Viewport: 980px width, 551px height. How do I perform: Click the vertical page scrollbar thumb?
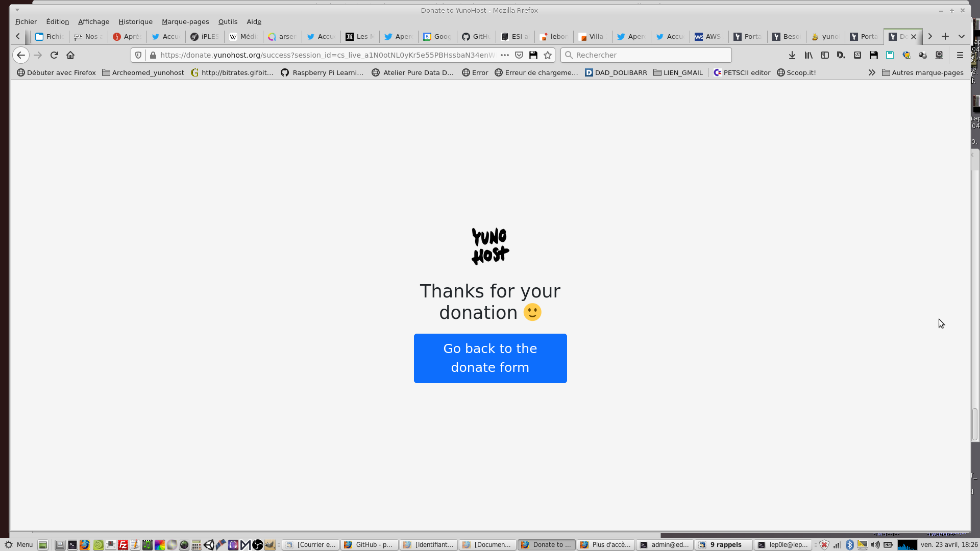coord(975,423)
